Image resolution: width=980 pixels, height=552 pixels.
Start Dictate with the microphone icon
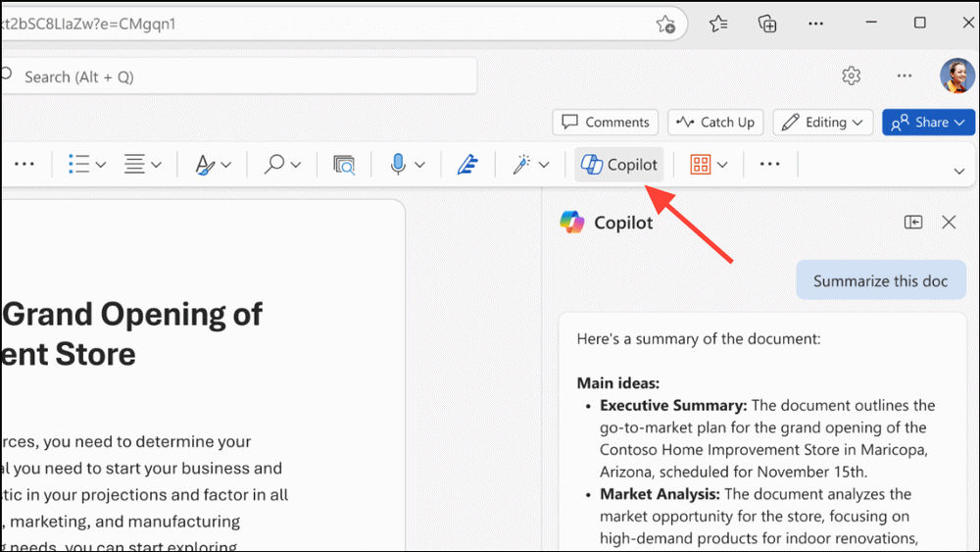point(398,165)
